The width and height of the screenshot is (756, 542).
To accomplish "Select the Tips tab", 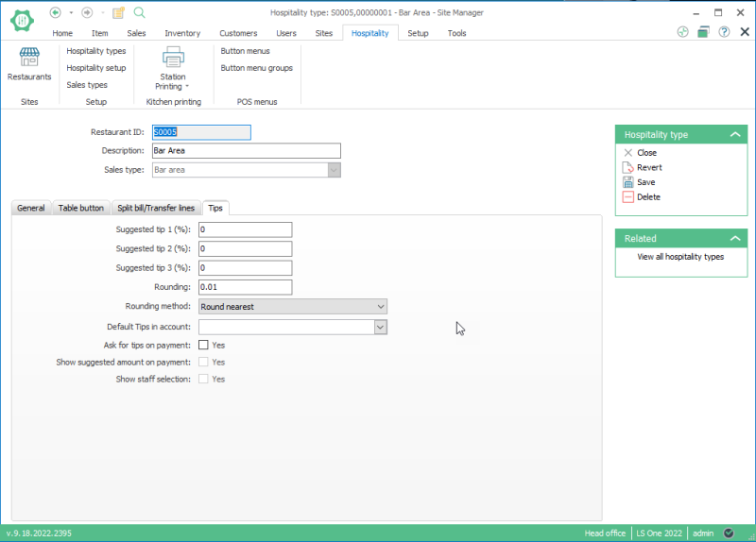I will coord(215,208).
